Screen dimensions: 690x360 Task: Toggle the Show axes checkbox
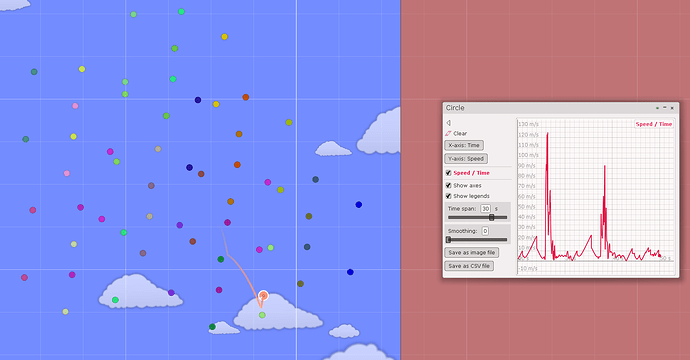pyautogui.click(x=448, y=185)
